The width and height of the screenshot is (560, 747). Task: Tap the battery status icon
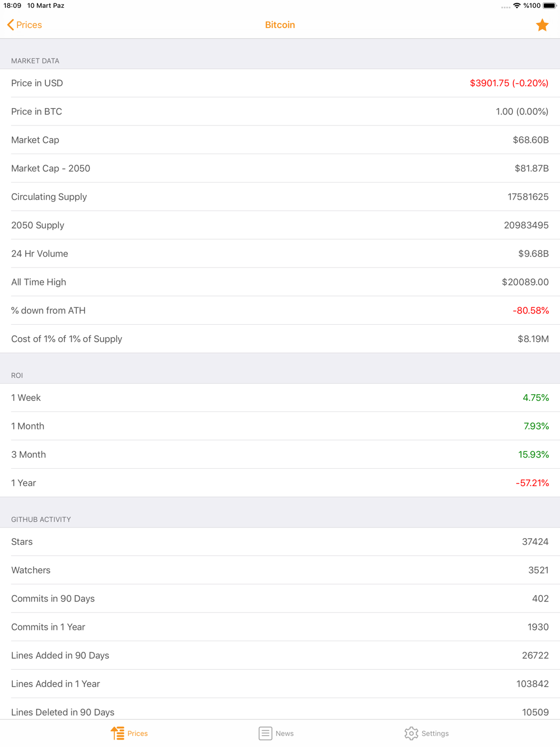pos(549,6)
